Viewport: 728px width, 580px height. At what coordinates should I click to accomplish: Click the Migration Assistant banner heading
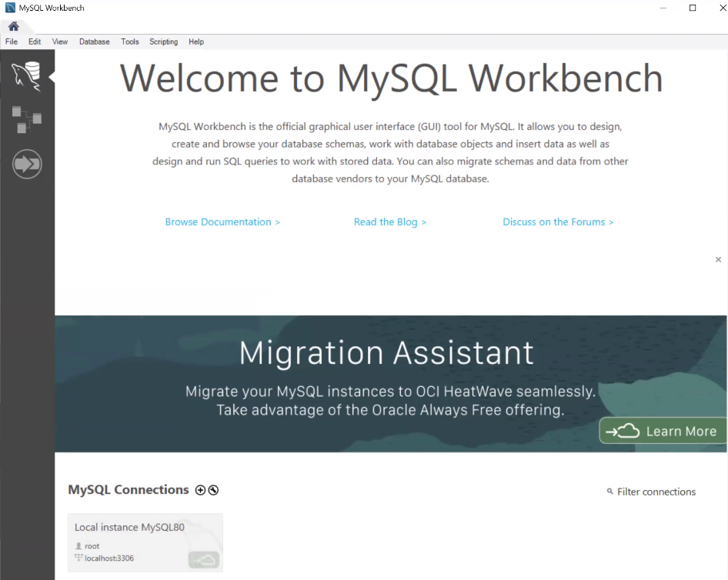pos(386,352)
